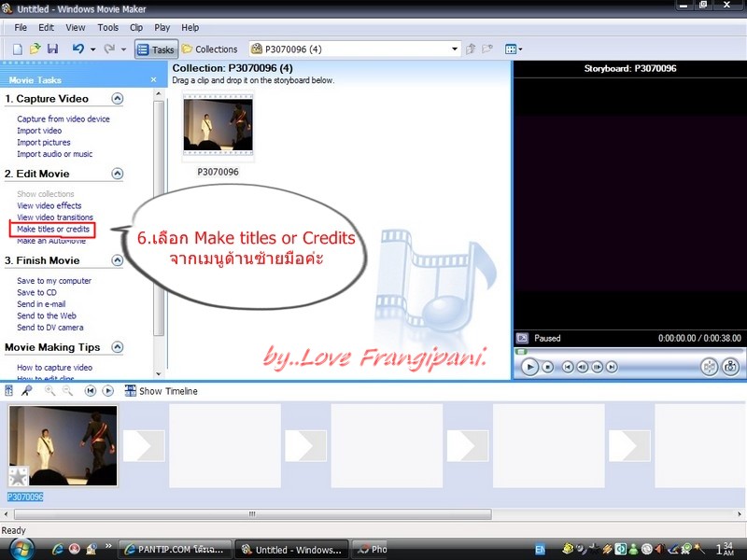The image size is (747, 560).
Task: Open the Clip menu
Action: (136, 28)
